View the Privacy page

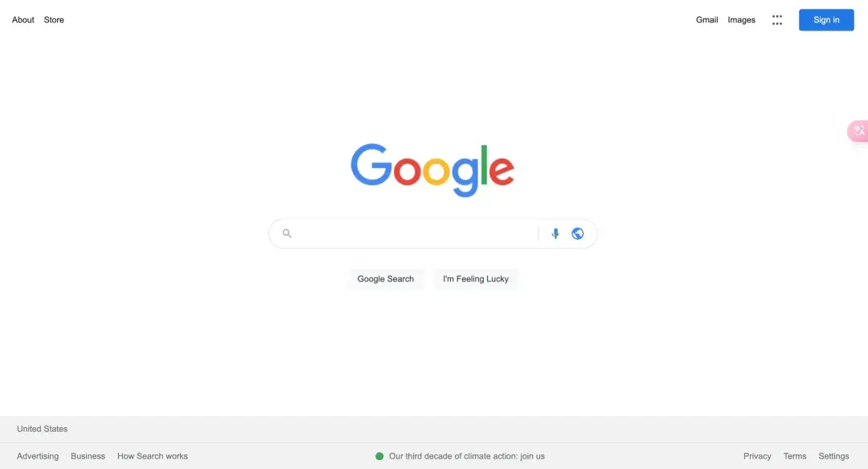[x=757, y=456]
